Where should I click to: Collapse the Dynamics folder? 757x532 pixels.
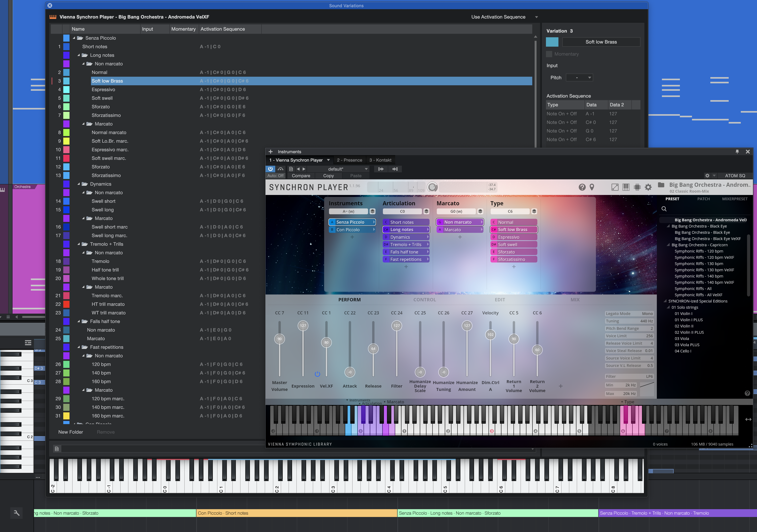(x=78, y=184)
